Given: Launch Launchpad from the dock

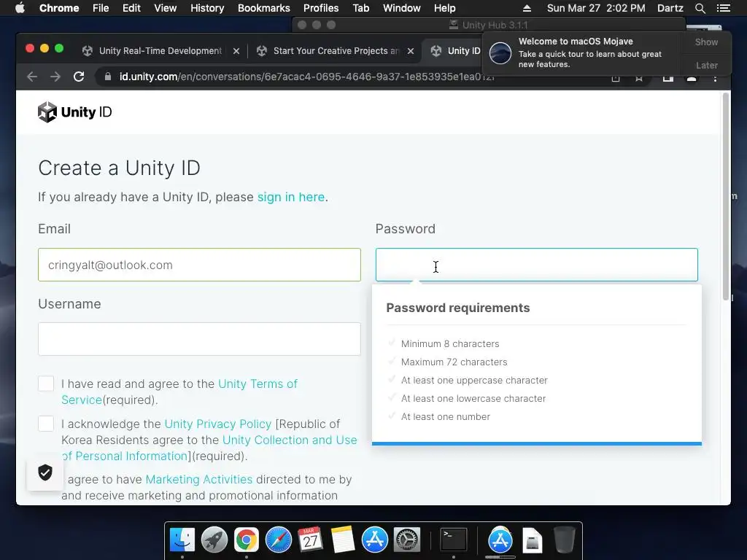Looking at the screenshot, I should [x=214, y=540].
